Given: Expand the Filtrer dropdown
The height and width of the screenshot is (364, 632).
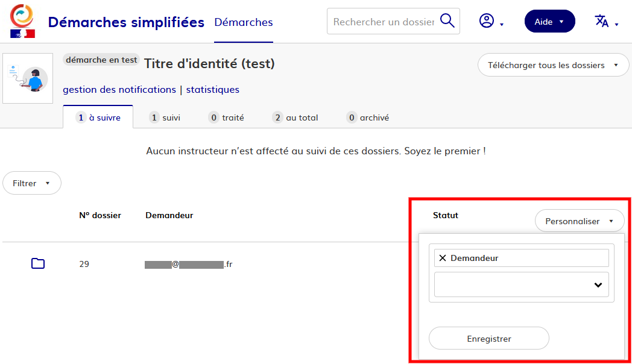Looking at the screenshot, I should [x=32, y=183].
